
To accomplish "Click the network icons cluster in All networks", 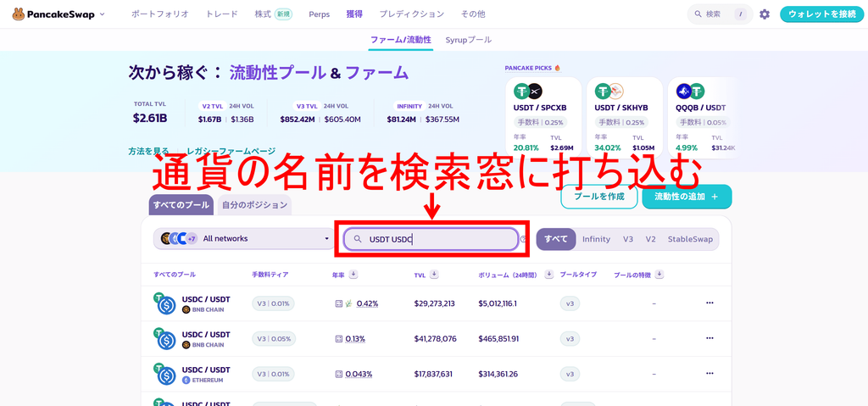I will pyautogui.click(x=179, y=239).
